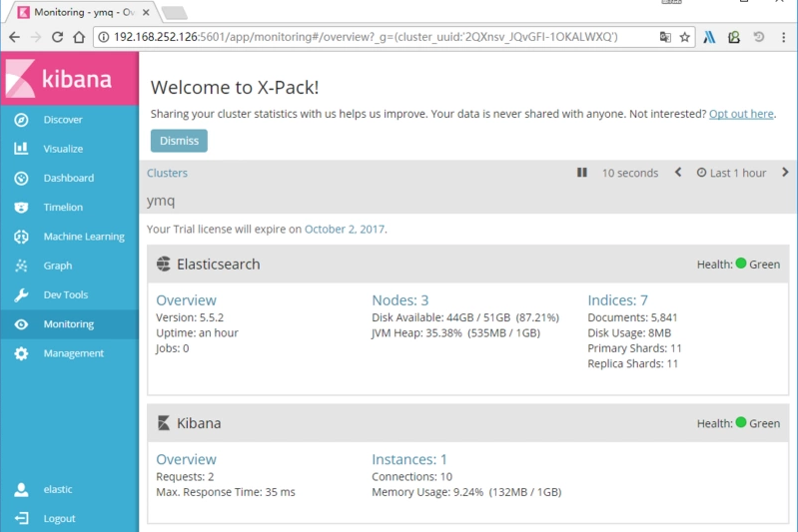Click Documents: 5,841 text

(632, 317)
